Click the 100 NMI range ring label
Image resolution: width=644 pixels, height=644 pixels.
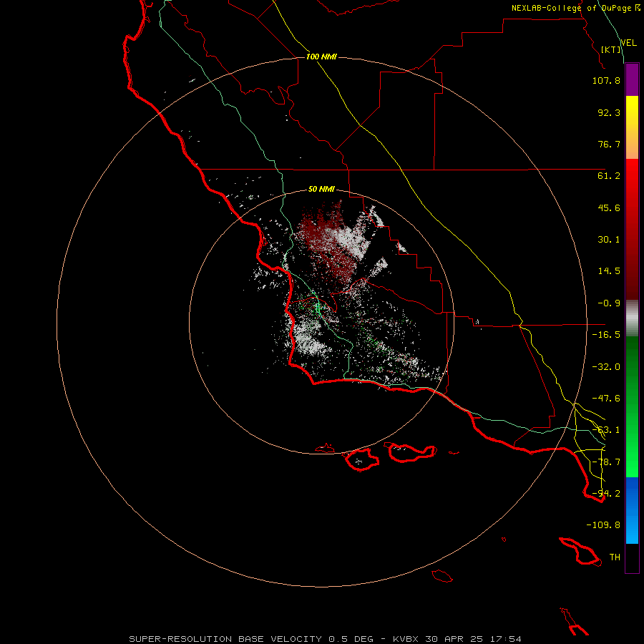321,57
